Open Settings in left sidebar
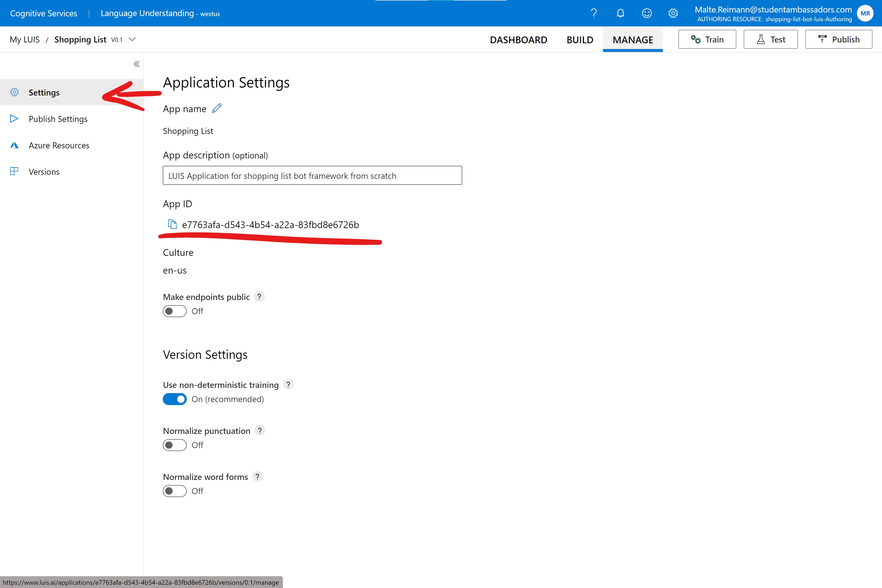Viewport: 882px width, 588px height. (44, 92)
